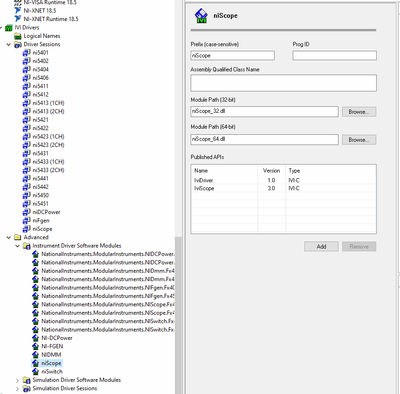
Task: Click the Type column header
Action: [x=294, y=171]
